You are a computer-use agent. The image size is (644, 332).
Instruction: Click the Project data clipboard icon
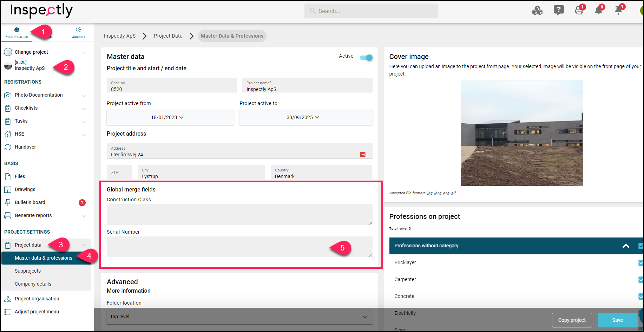[8, 245]
